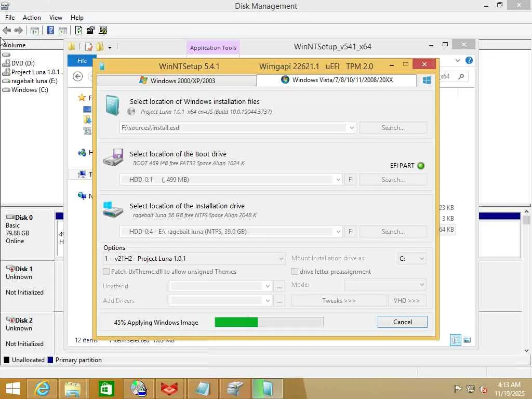Click Search button for Installation drive

pos(393,232)
